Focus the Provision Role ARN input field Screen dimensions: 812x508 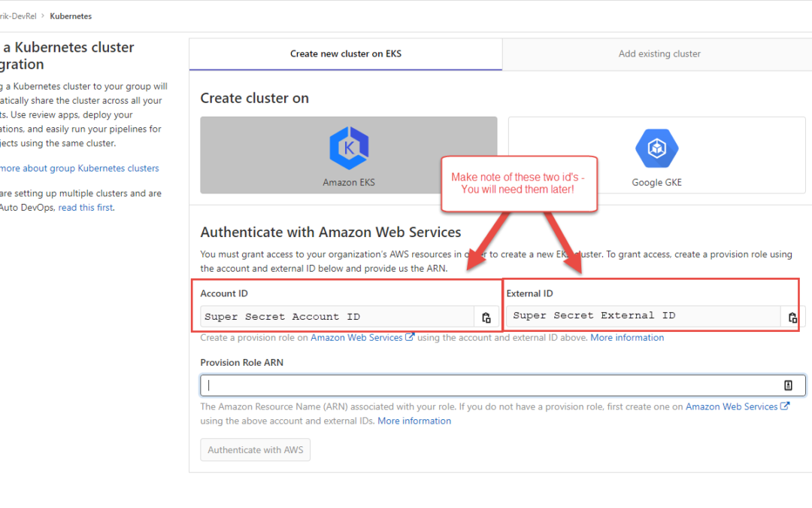click(503, 385)
